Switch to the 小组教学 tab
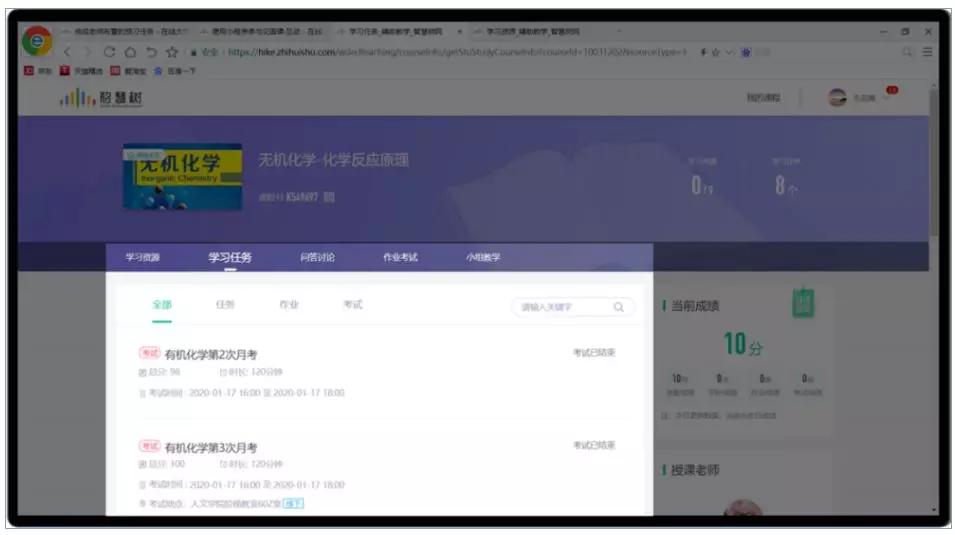This screenshot has width=955, height=535. tap(483, 257)
